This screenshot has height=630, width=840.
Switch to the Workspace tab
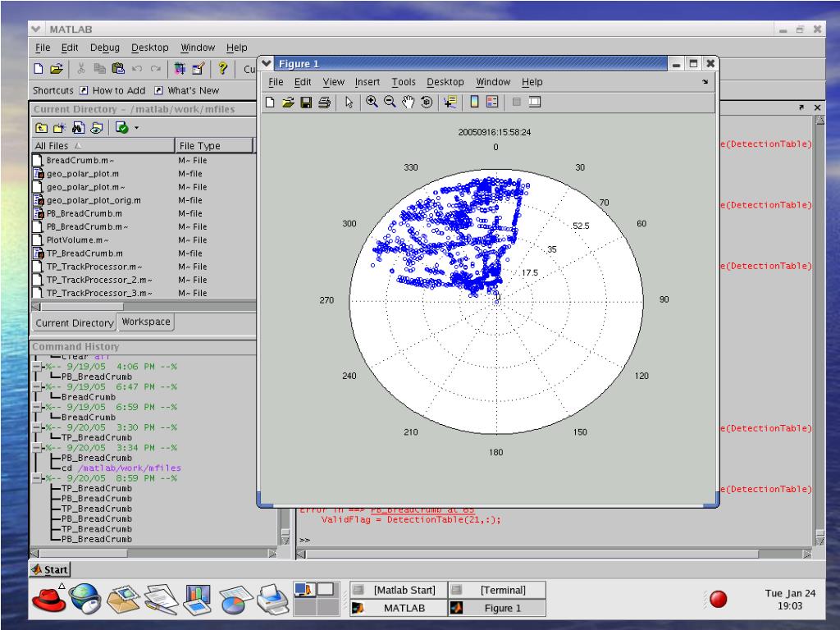pyautogui.click(x=146, y=322)
